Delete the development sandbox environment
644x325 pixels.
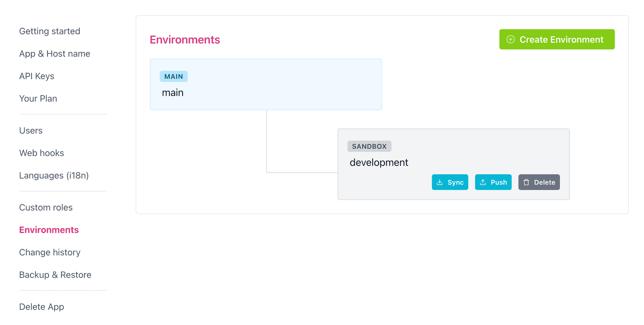point(539,182)
